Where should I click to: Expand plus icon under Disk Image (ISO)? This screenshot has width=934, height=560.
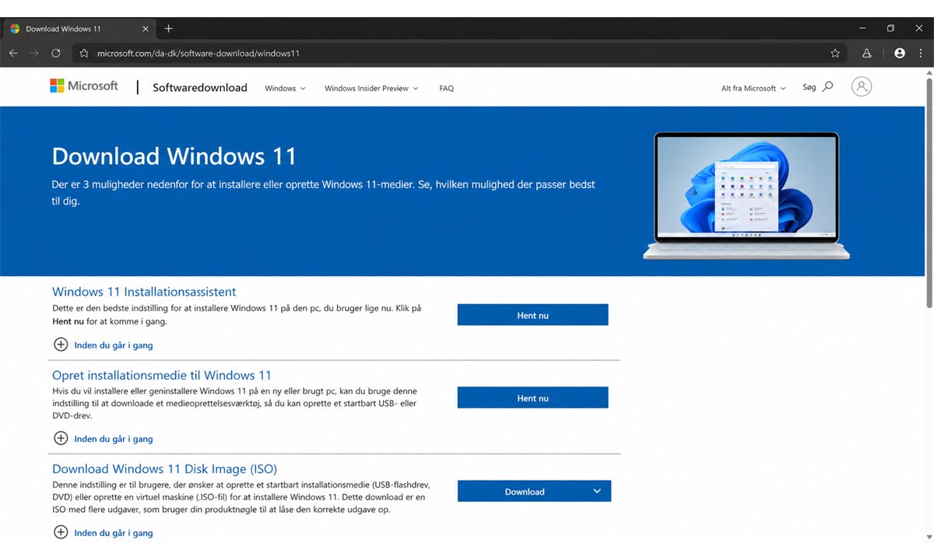pos(61,533)
